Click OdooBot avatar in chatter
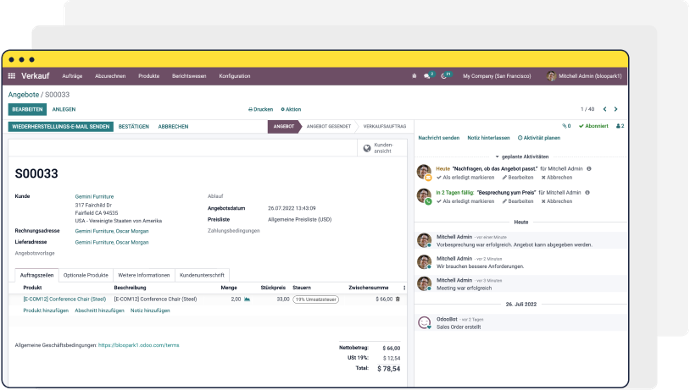The image size is (690, 390). pyautogui.click(x=424, y=323)
